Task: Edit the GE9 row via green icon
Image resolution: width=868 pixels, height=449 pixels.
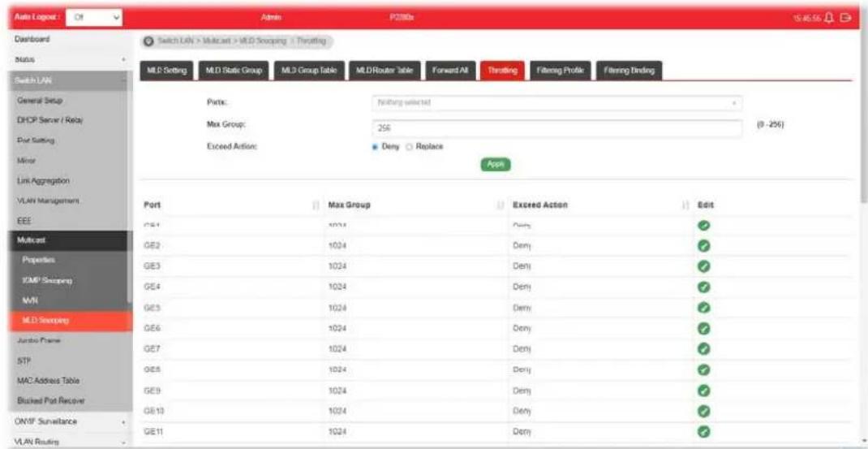Action: [703, 391]
